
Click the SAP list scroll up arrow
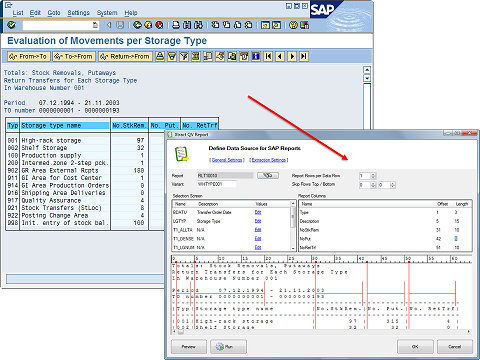coord(367,70)
